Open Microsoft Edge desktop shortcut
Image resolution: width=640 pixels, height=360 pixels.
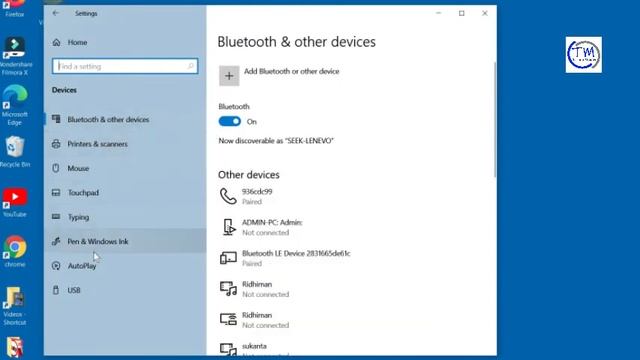coord(15,105)
